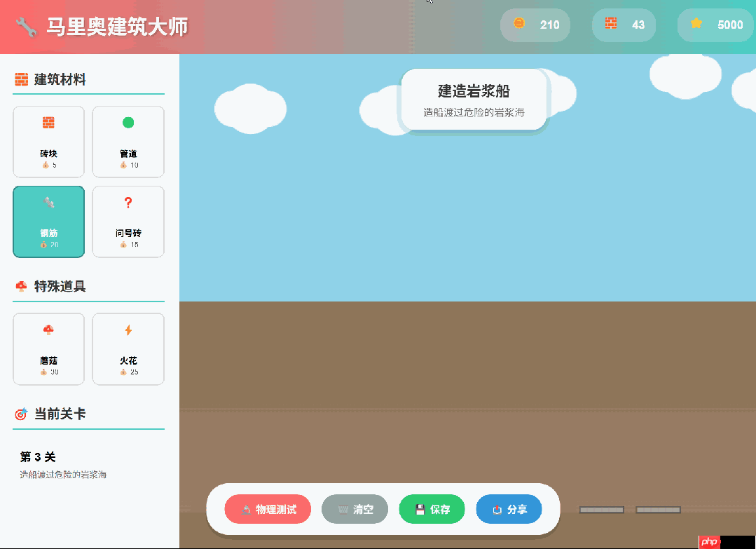Screen dimensions: 756x549
Task: Click the 保存 save button
Action: tap(432, 510)
